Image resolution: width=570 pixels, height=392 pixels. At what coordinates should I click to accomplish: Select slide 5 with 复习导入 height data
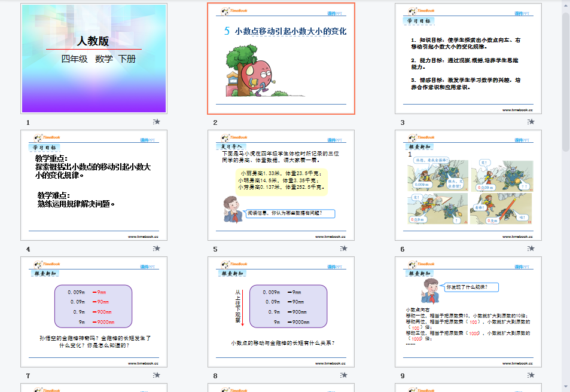281,185
